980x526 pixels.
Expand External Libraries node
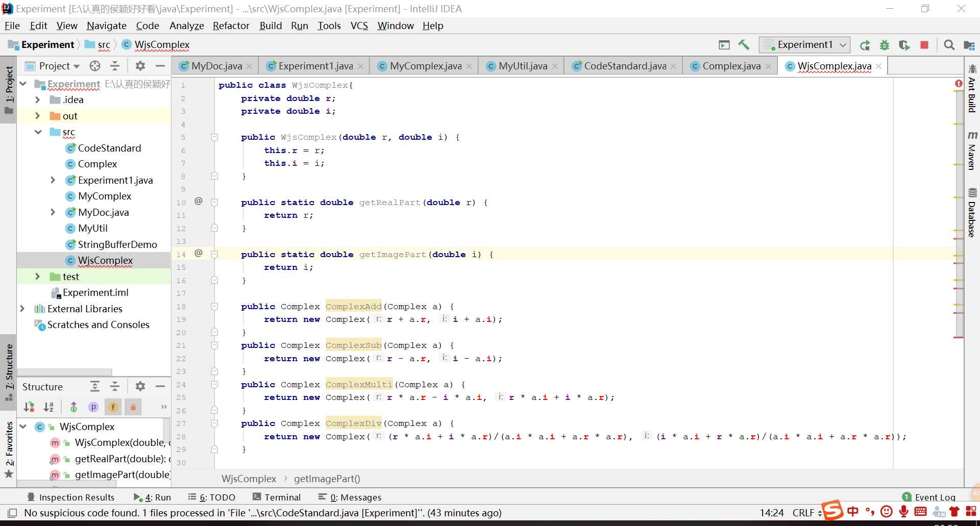pos(22,309)
